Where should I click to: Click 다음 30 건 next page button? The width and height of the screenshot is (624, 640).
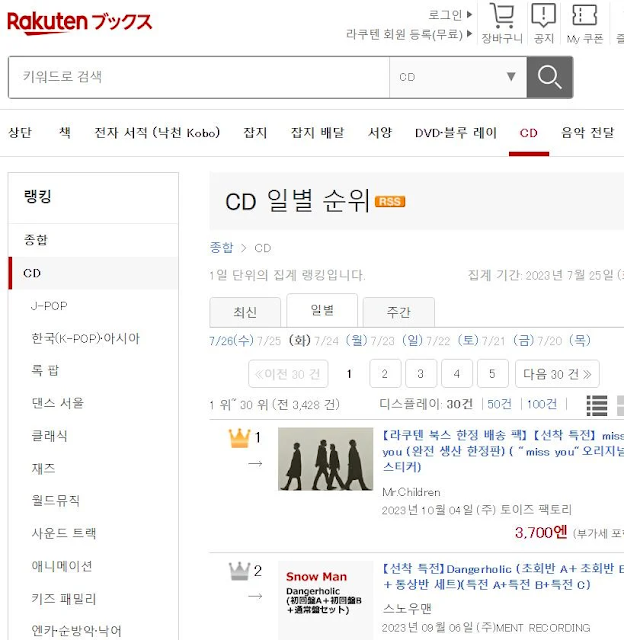tap(557, 373)
